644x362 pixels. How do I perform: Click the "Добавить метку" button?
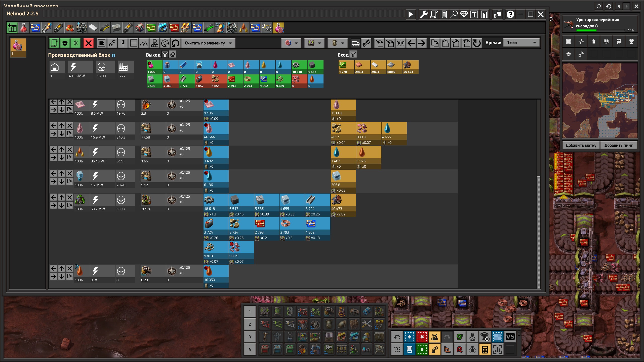[x=581, y=145]
